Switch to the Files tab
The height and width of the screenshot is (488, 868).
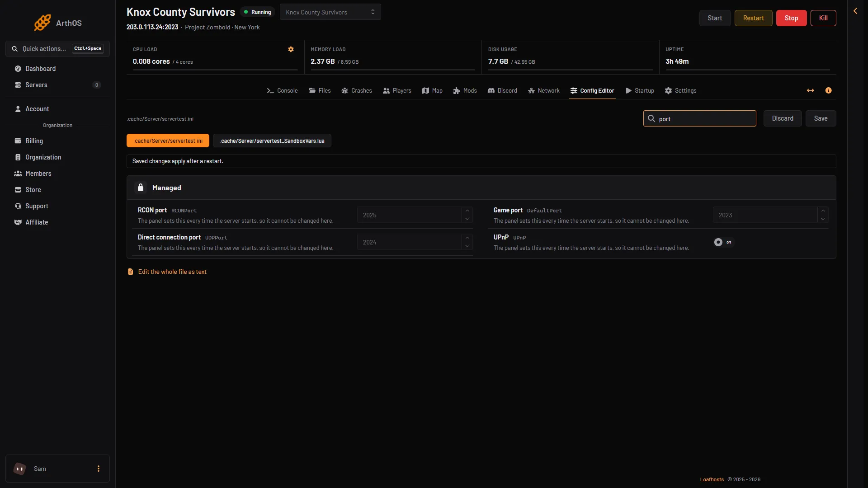coord(320,91)
